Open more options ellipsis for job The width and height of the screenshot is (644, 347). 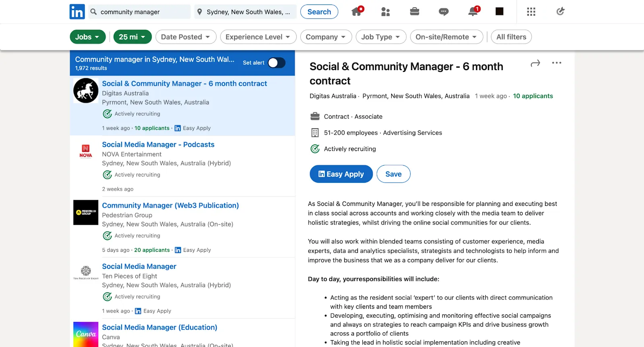557,63
